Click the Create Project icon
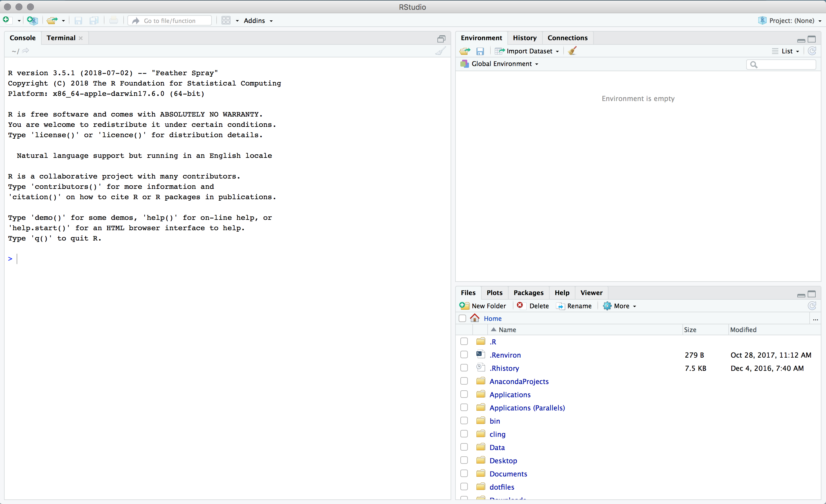 [x=32, y=20]
